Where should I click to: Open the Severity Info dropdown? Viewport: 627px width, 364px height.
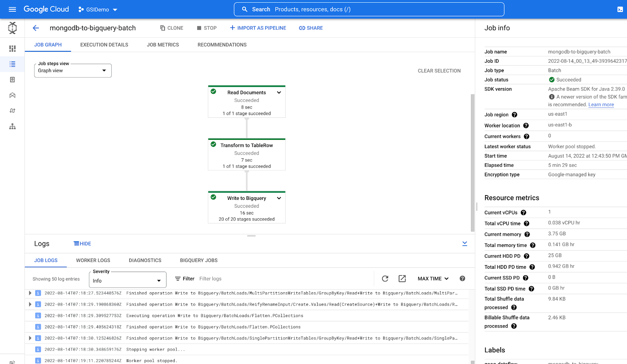tap(128, 280)
